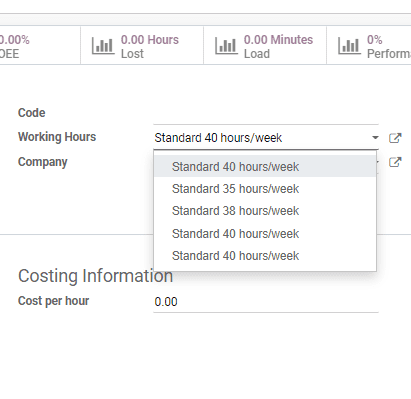Select highlighted Standard 40 hours/week option

click(x=265, y=166)
